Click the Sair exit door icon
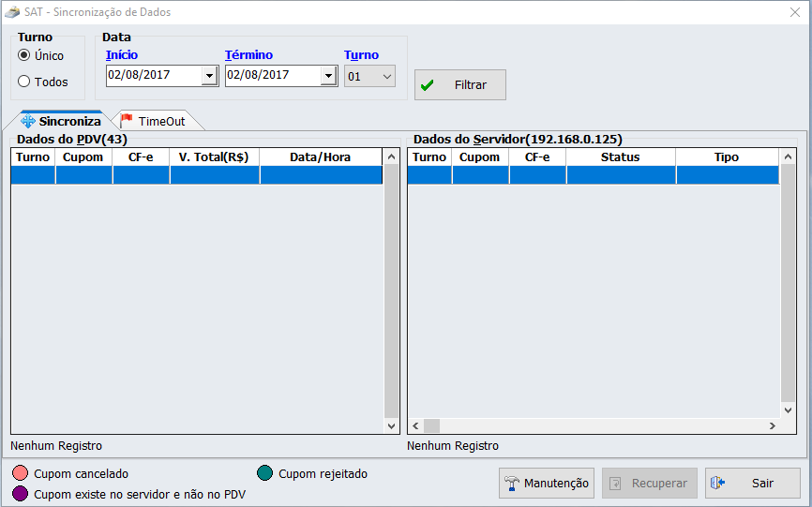812x507 pixels. click(718, 484)
